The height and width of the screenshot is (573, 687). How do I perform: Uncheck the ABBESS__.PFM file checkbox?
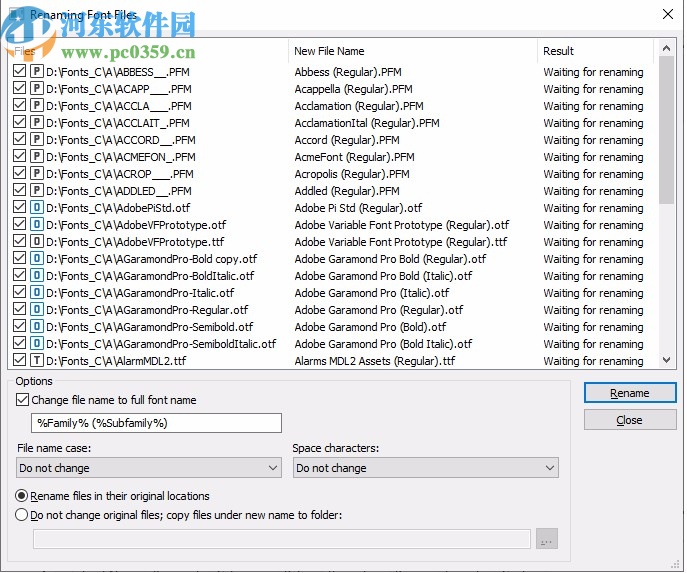point(19,71)
